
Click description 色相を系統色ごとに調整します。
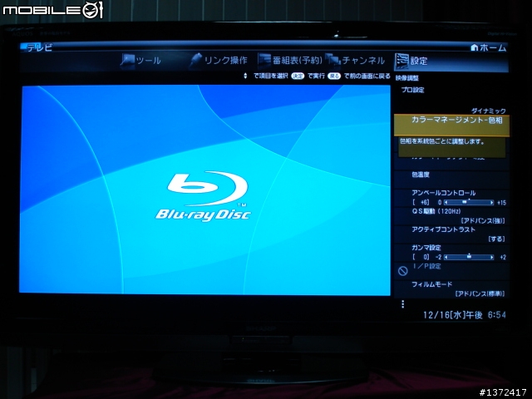click(x=442, y=141)
